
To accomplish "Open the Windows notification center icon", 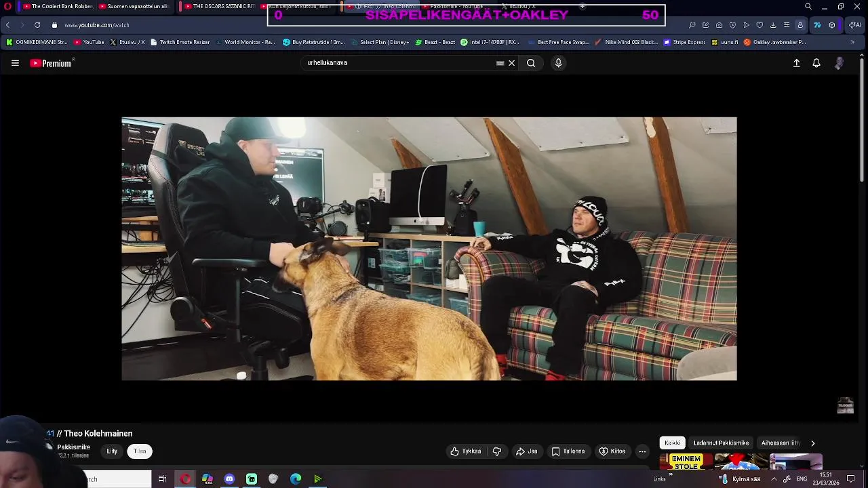I will (851, 479).
